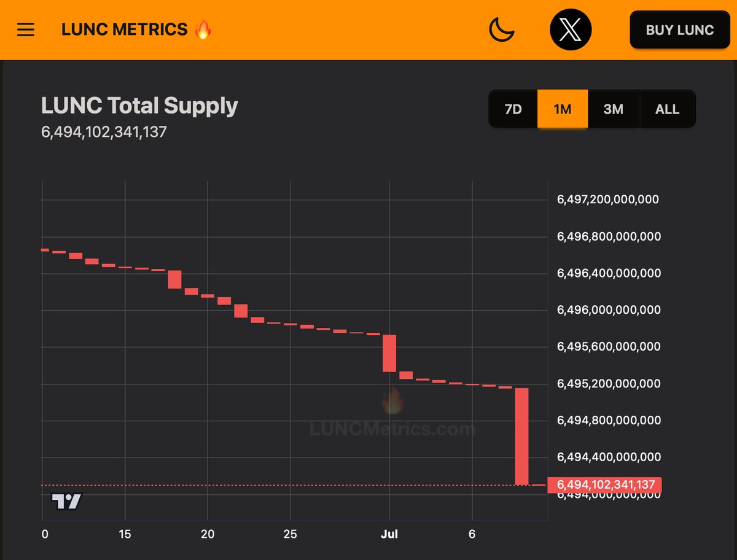
Task: Toggle dark mode via the moon icon
Action: [x=502, y=29]
